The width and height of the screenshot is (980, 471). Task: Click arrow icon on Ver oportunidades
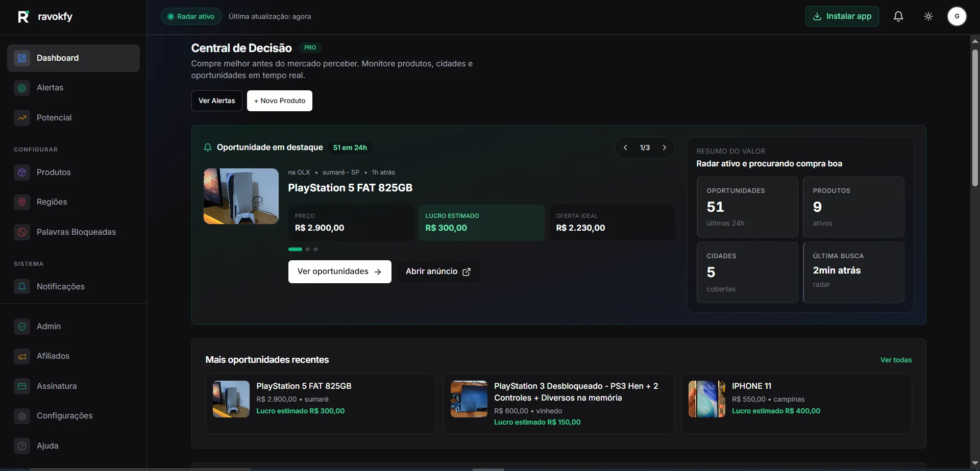pyautogui.click(x=378, y=272)
